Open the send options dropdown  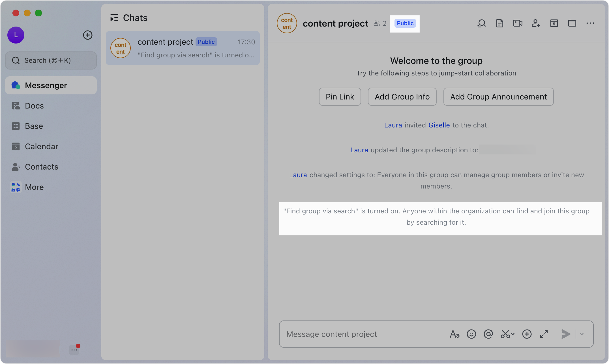[582, 334]
